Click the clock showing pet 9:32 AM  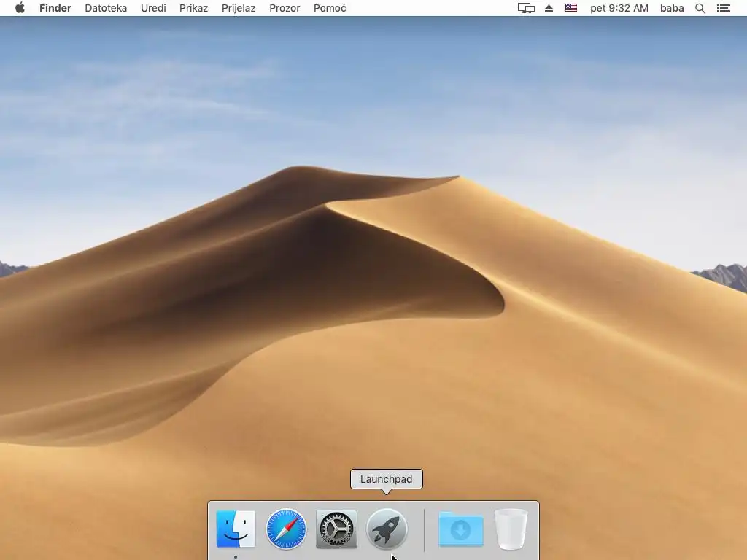[619, 8]
